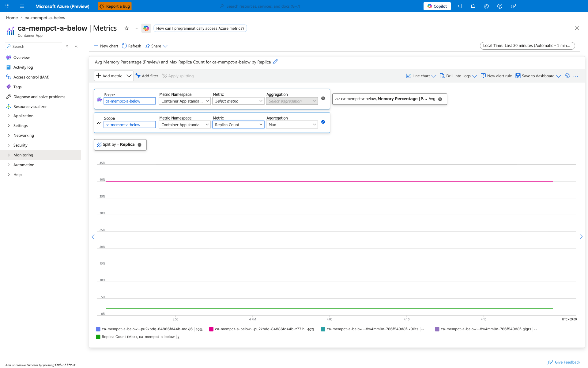
Task: Click the left menu Search field
Action: (34, 46)
